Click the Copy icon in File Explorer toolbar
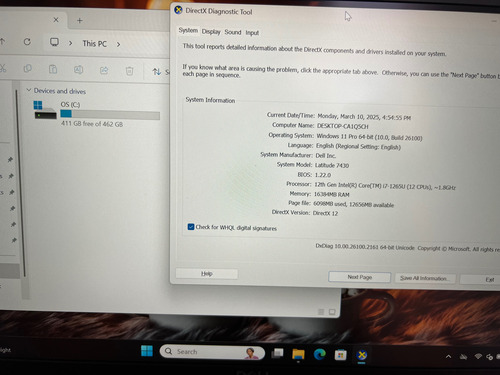 click(28, 69)
